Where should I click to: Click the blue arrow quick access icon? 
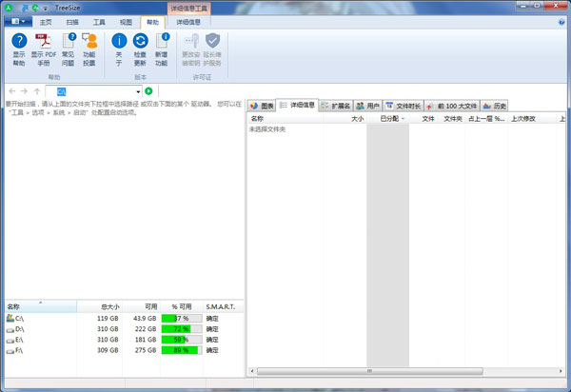tap(25, 8)
